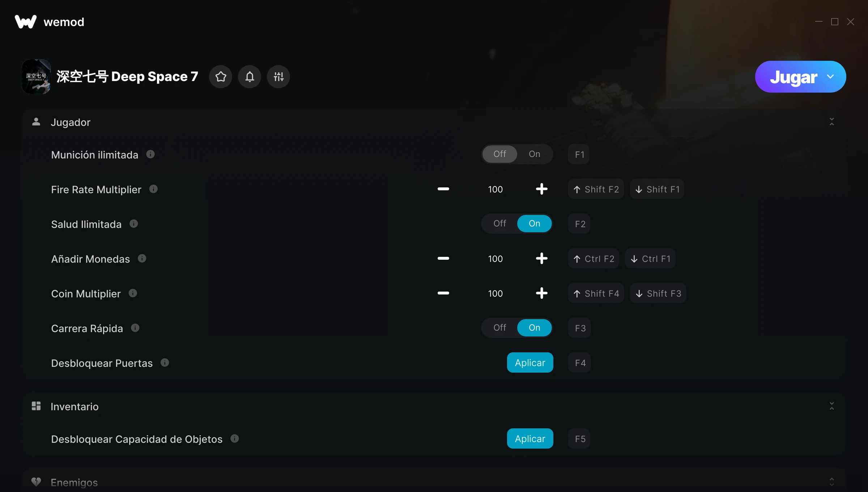Show info for Desbloquear Capacidad de Objetos

pyautogui.click(x=235, y=439)
